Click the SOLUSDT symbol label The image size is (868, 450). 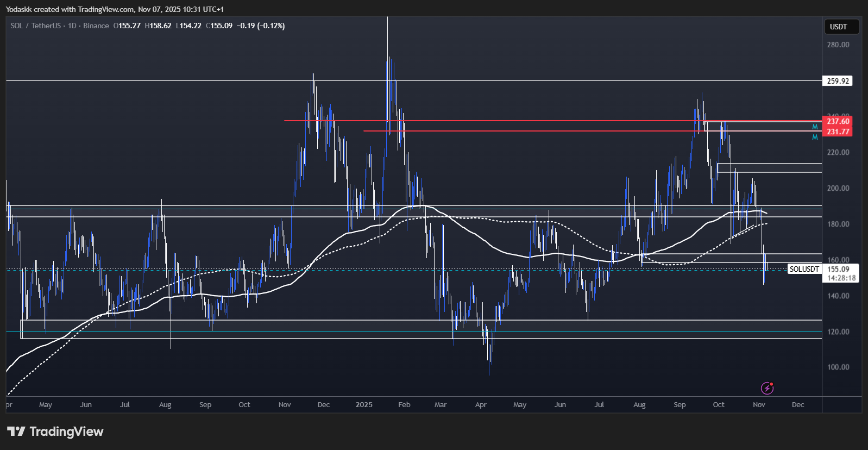pyautogui.click(x=804, y=269)
